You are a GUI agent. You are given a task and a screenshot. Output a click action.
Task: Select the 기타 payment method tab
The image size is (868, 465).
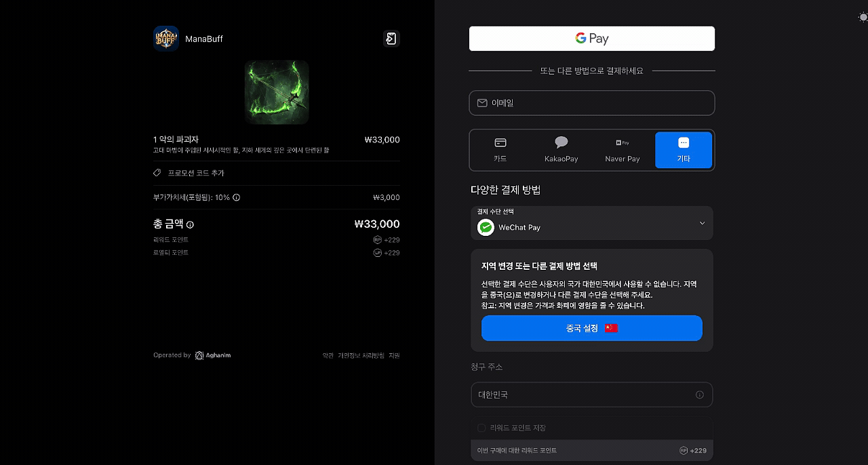coord(684,150)
